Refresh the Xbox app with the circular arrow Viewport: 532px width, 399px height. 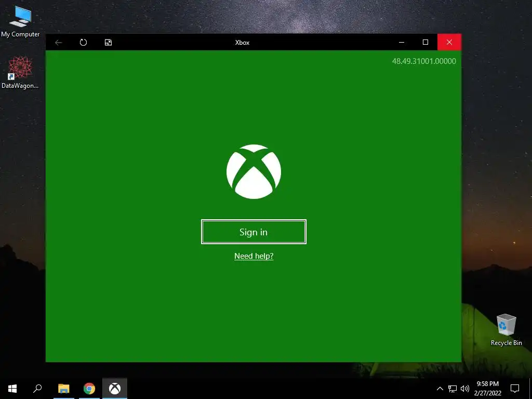[83, 43]
